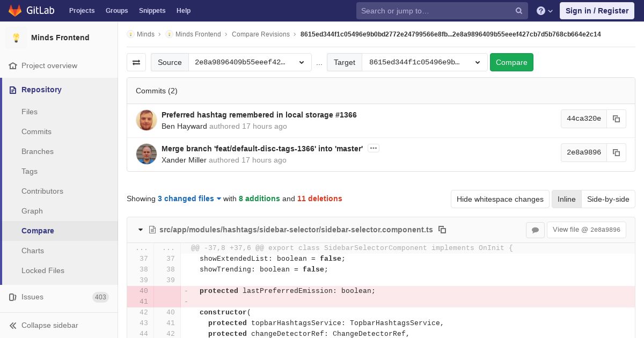Expand the 3 changed files dropdown
This screenshot has width=644, height=338.
[189, 199]
